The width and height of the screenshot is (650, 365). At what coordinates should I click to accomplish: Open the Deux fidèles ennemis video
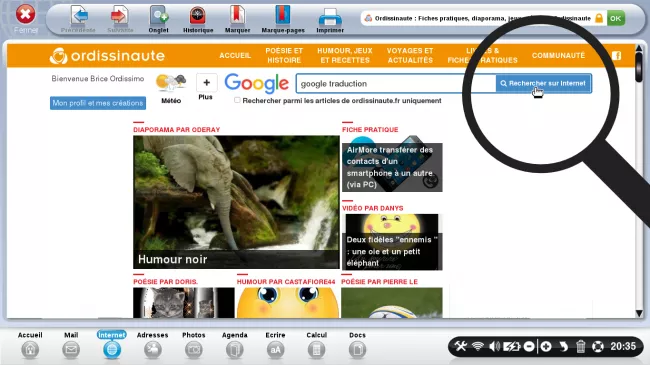coord(392,242)
